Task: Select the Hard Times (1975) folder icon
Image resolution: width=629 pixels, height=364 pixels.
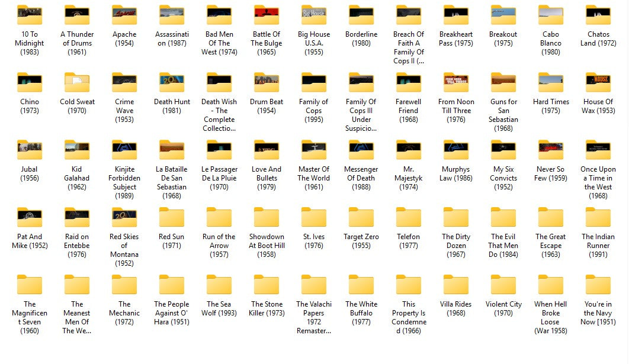Action: point(550,83)
